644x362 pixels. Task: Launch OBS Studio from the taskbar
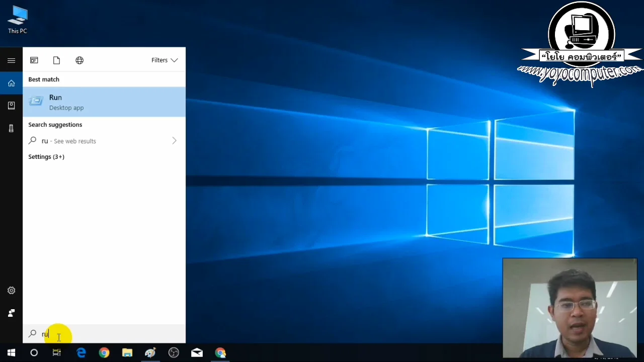[174, 352]
